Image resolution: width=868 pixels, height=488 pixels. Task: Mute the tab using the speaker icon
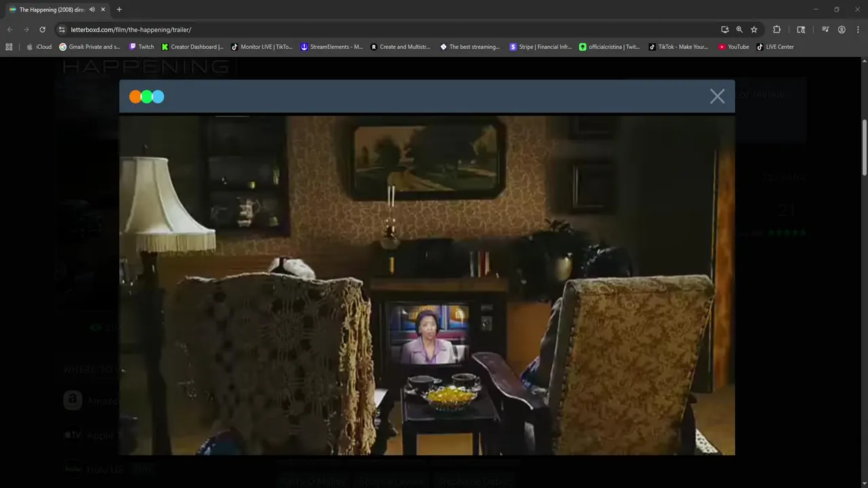pos(92,9)
